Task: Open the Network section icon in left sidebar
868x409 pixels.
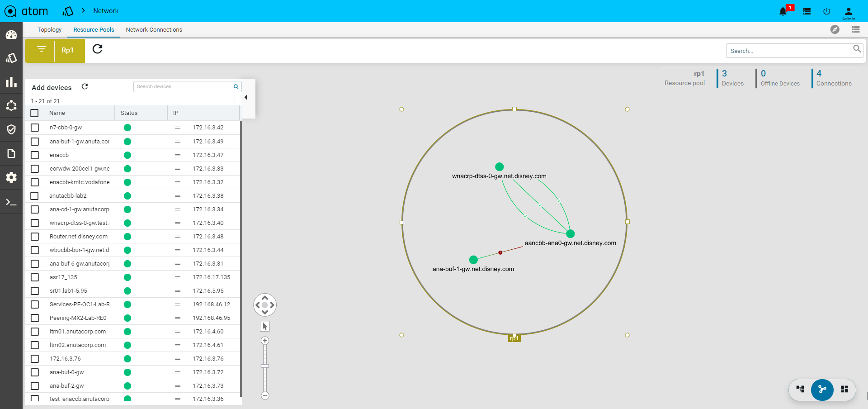Action: pos(11,58)
